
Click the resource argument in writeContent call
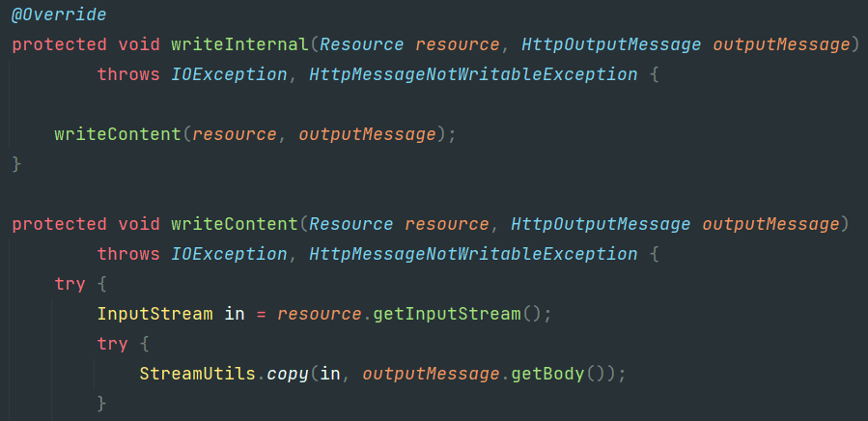(x=235, y=134)
